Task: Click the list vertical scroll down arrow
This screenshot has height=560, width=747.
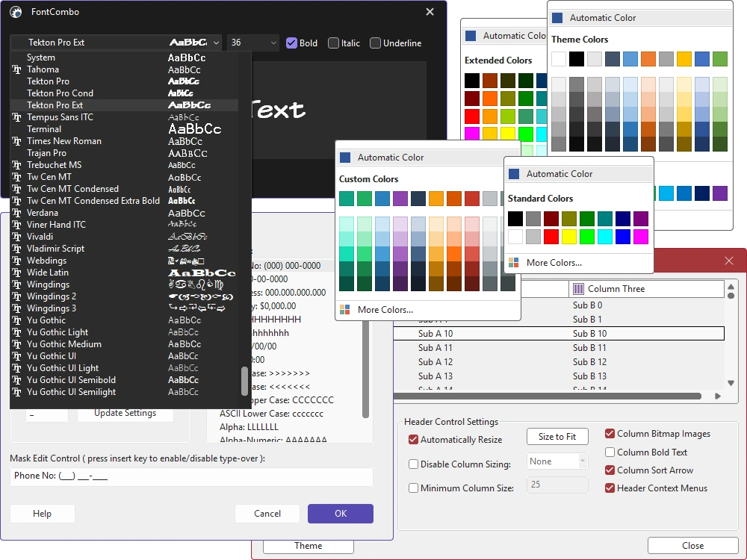Action: pyautogui.click(x=731, y=383)
